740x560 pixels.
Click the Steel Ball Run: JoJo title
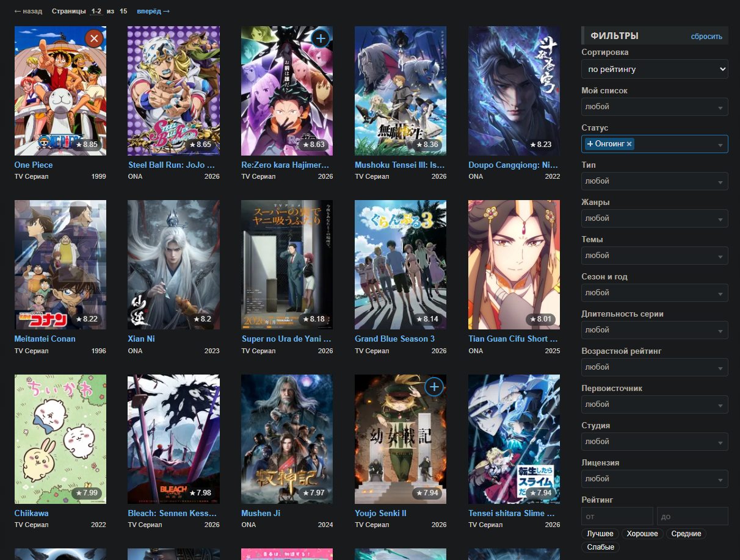[171, 165]
